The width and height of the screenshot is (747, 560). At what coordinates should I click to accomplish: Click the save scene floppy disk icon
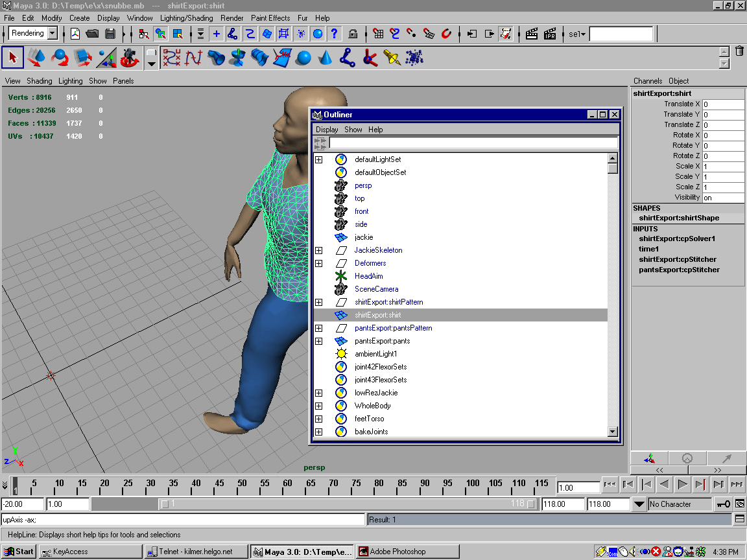[110, 34]
